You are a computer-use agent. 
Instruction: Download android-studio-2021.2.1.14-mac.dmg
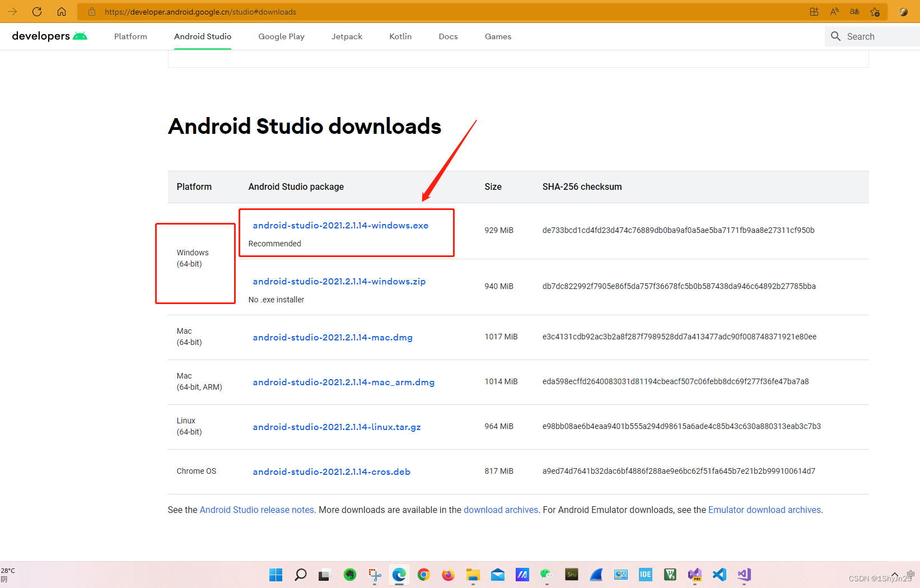pyautogui.click(x=332, y=337)
